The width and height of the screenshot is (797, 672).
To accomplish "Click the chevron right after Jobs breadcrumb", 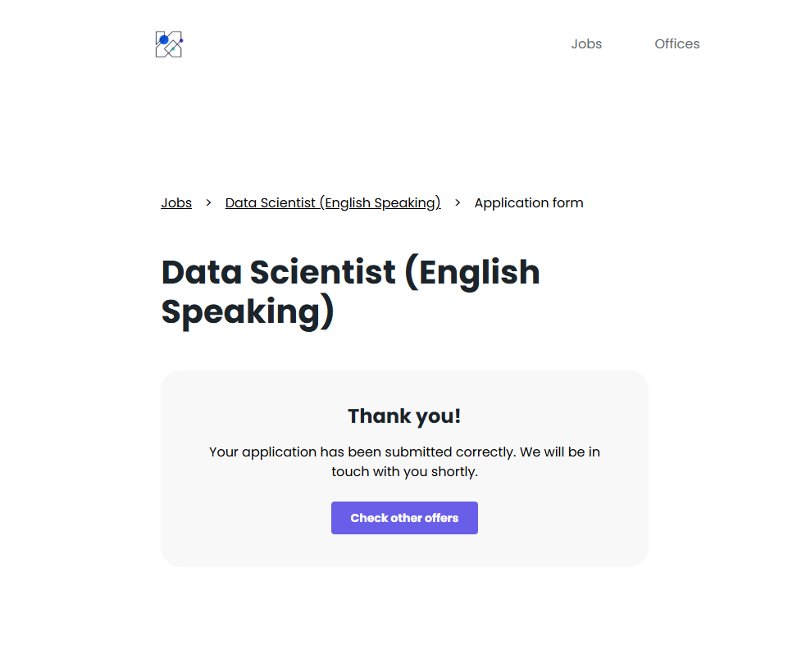I will point(208,202).
